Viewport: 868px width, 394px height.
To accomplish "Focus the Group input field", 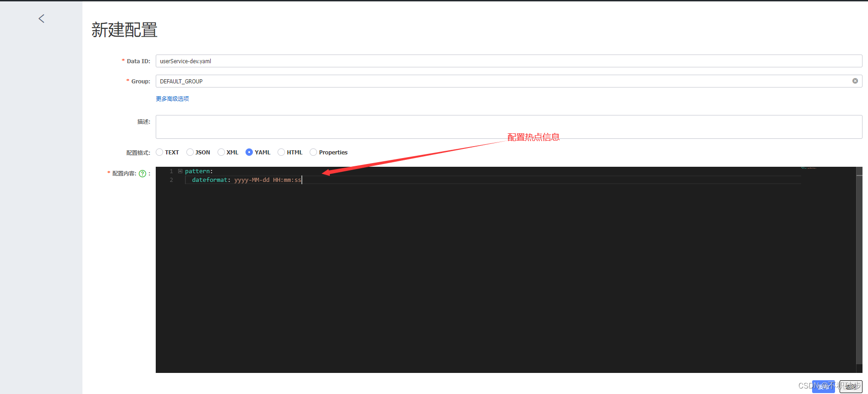I will 509,81.
